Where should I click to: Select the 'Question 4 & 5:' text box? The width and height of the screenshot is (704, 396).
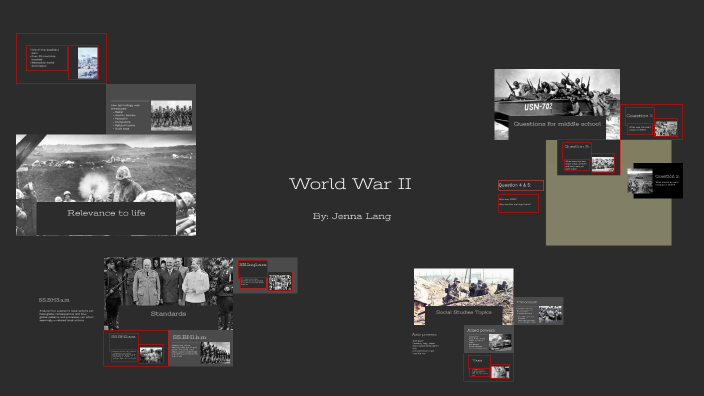tap(520, 185)
